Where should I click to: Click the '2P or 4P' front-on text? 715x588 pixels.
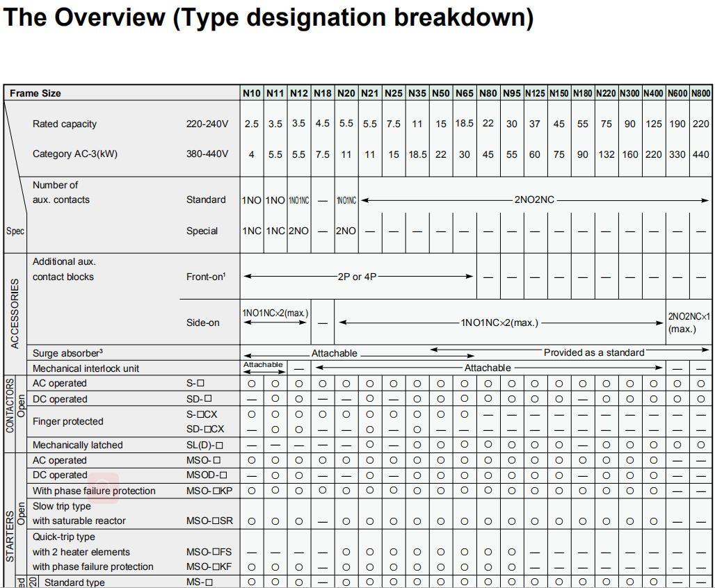point(357,277)
